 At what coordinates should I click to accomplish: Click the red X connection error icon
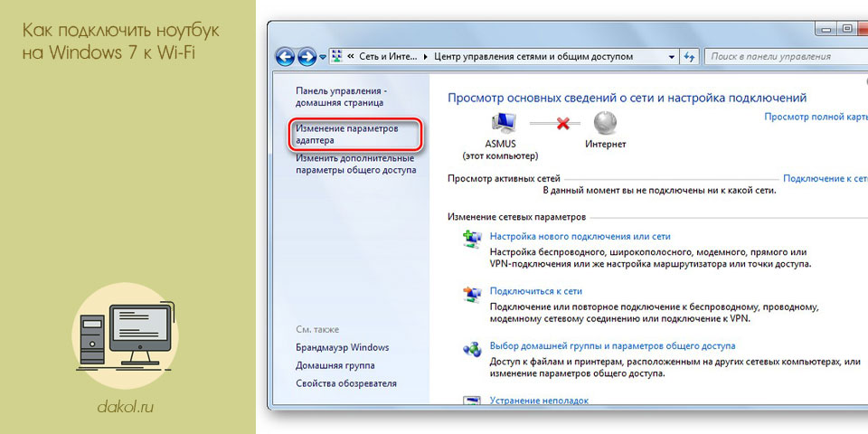pyautogui.click(x=563, y=123)
